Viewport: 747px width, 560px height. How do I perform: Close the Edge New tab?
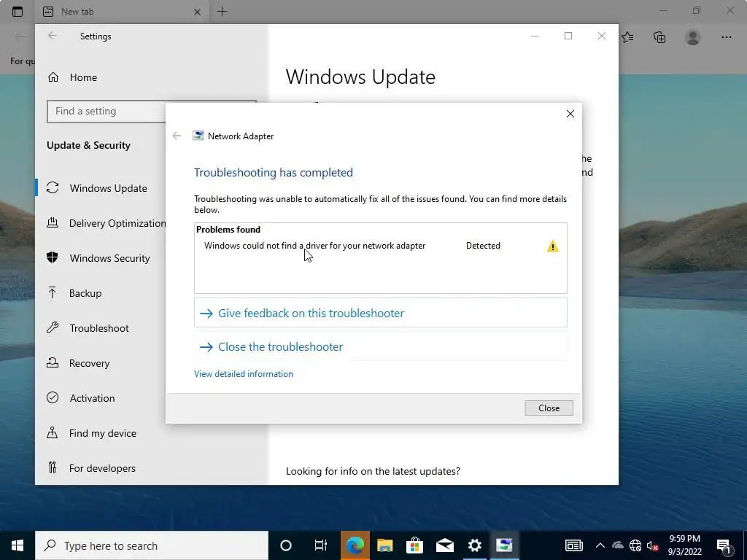pyautogui.click(x=197, y=12)
